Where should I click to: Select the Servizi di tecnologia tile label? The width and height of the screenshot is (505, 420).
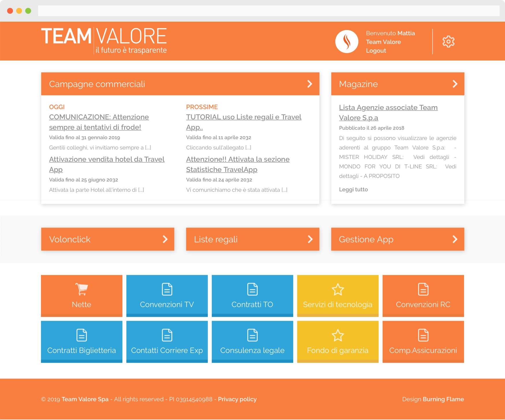tap(338, 304)
